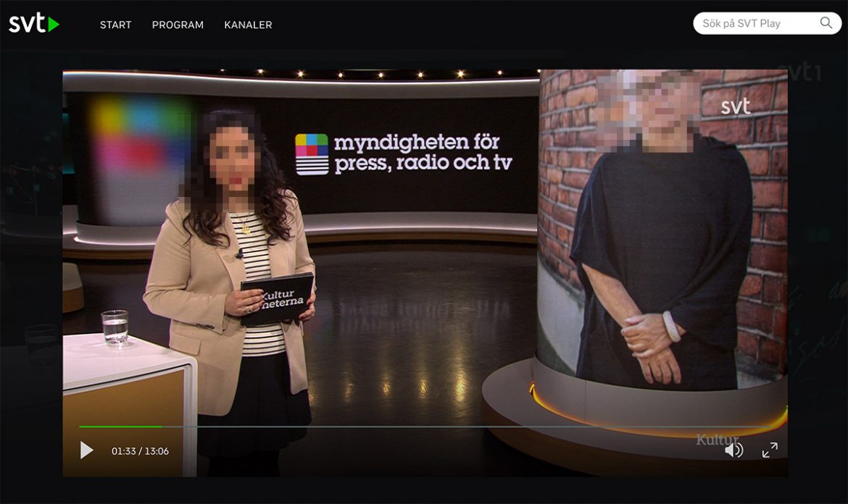Open the KANALER section

248,25
